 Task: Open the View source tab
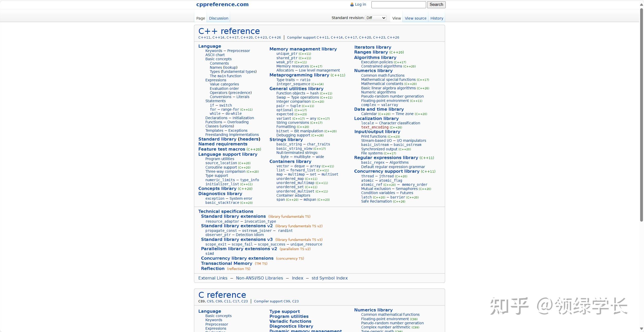click(415, 18)
